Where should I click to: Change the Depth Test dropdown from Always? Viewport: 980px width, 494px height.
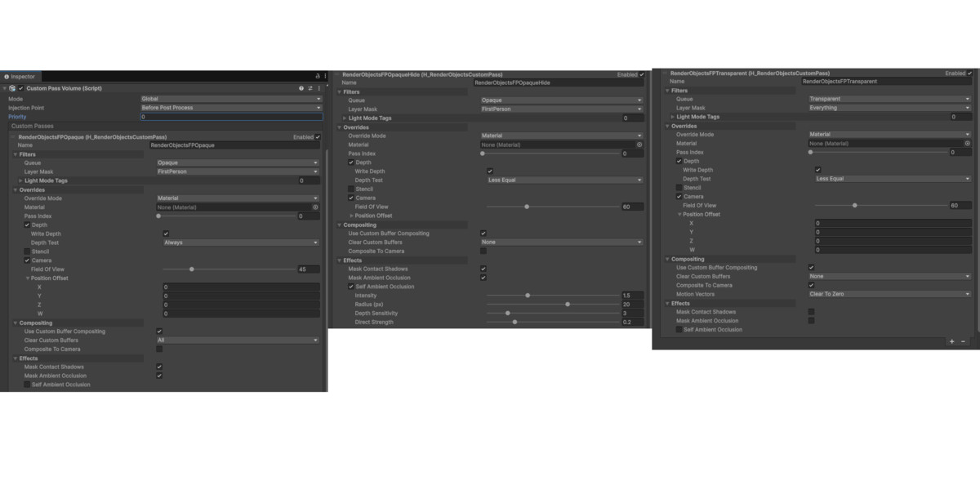[x=237, y=242]
